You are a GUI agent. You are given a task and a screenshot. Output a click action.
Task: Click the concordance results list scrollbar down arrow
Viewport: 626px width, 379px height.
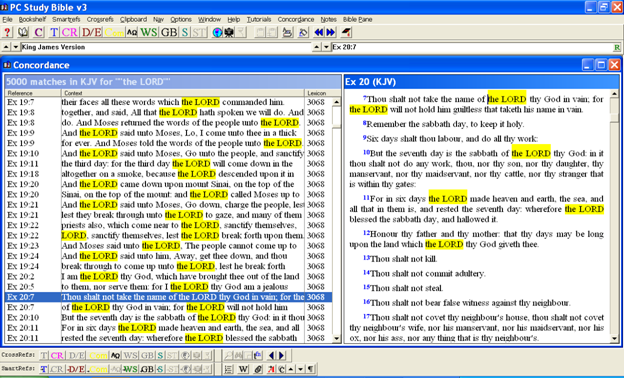click(337, 339)
